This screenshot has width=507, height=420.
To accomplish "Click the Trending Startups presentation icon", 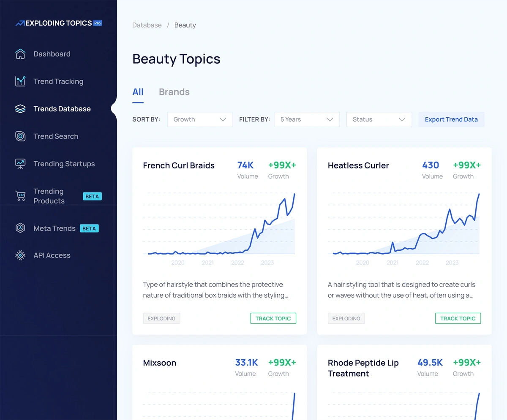I will [20, 164].
